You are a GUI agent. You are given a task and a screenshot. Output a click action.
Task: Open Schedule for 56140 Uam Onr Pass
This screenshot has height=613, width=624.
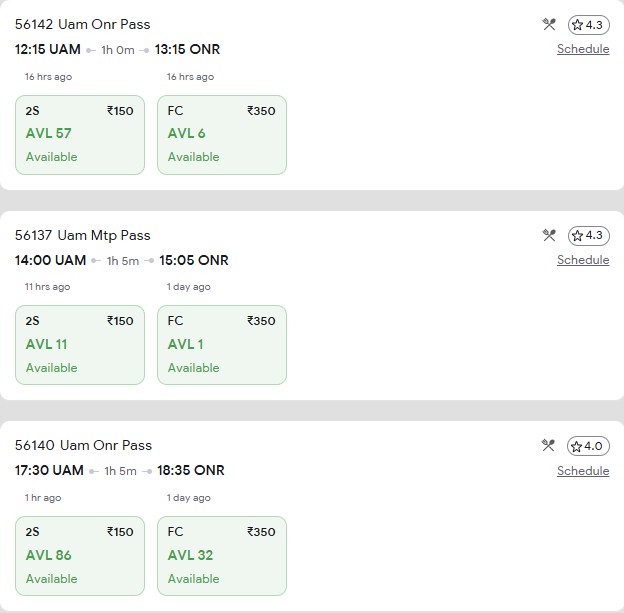[x=583, y=471]
